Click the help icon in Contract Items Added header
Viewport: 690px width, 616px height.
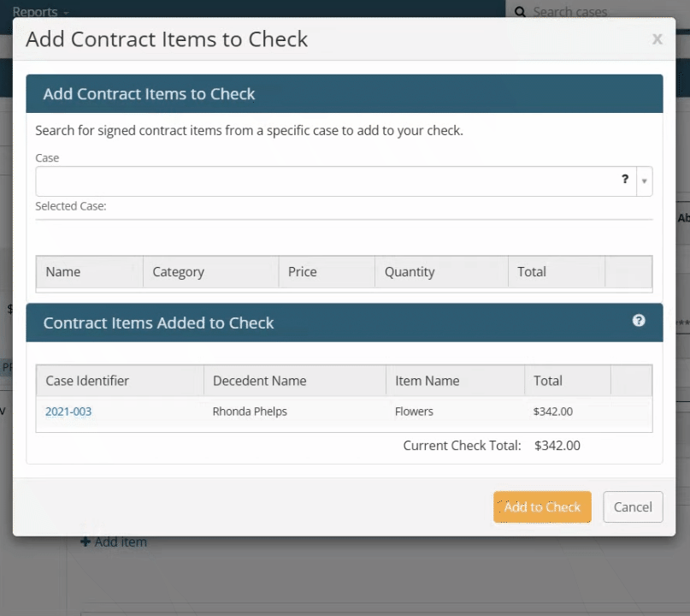(x=639, y=321)
